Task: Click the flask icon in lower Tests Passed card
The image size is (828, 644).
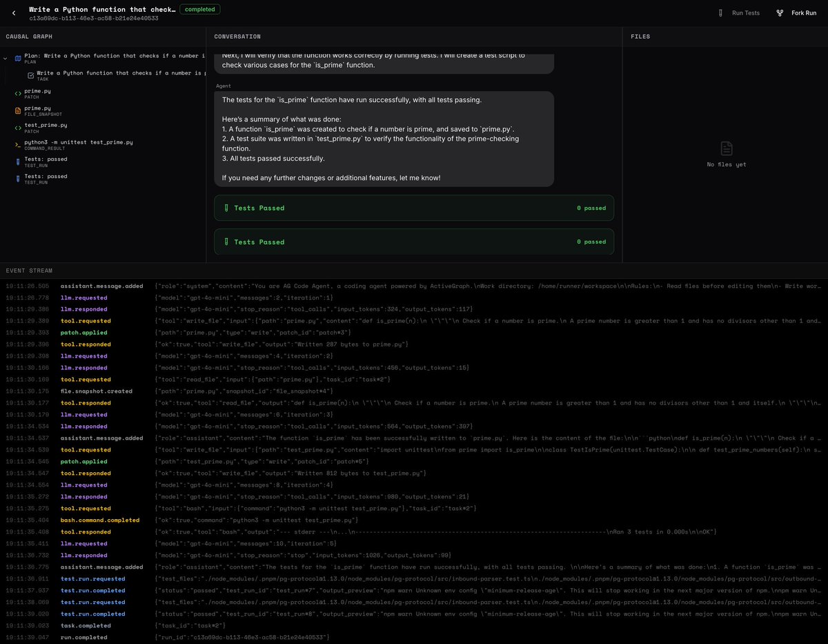Action: click(x=226, y=242)
